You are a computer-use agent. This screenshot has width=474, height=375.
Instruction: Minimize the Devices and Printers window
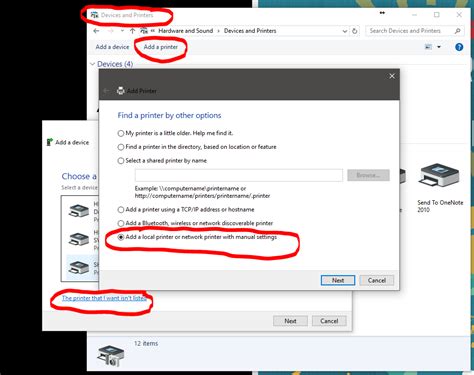point(414,15)
